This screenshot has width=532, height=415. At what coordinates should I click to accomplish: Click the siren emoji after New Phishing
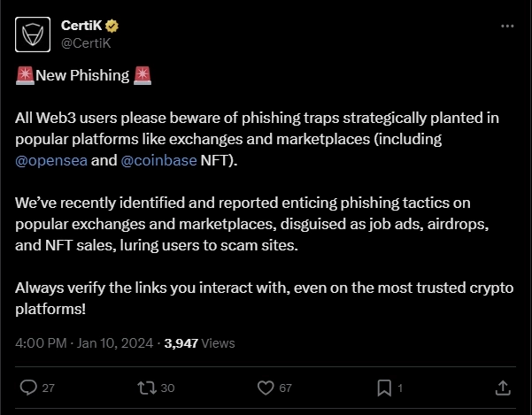143,75
